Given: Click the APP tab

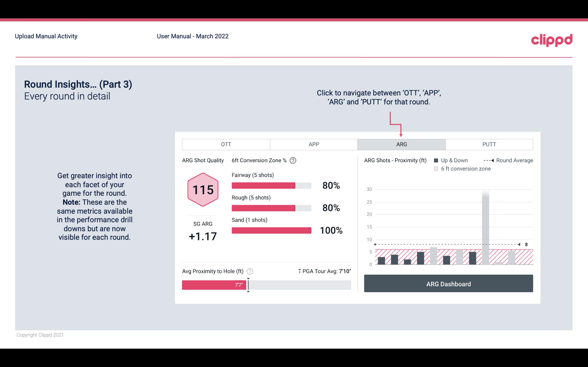Looking at the screenshot, I should coord(314,144).
